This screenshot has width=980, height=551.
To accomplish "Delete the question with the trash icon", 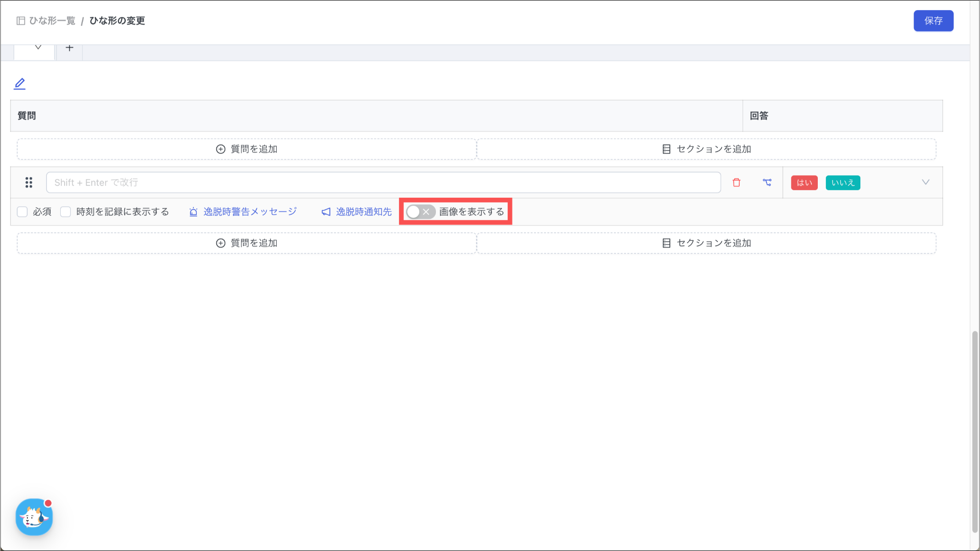I will click(736, 182).
